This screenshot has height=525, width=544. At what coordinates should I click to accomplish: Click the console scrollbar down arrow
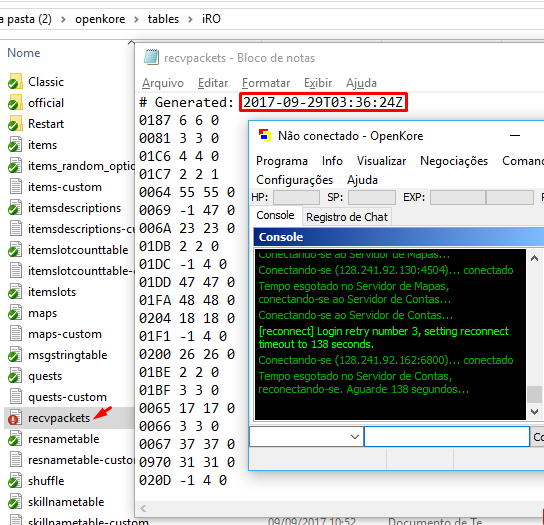point(534,412)
